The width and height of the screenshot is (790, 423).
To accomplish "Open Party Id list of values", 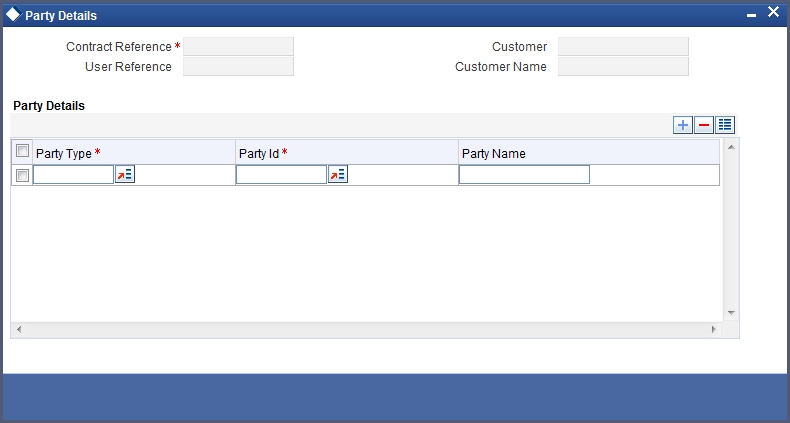I will point(338,175).
